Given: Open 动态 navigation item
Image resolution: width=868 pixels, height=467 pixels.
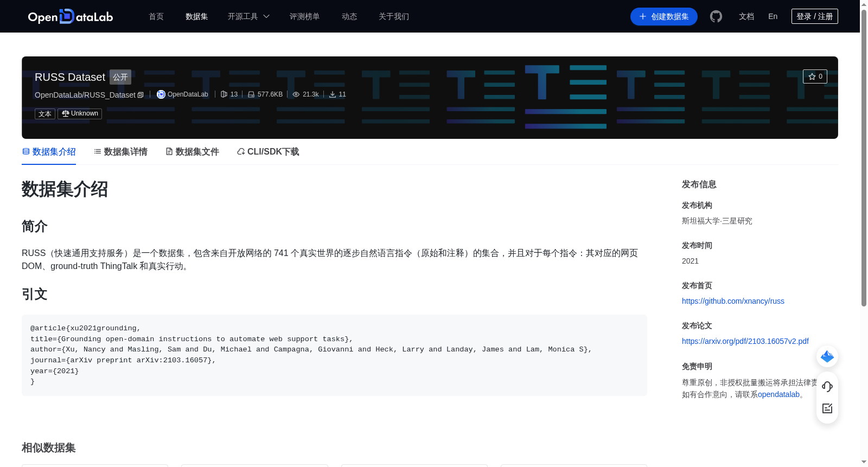Looking at the screenshot, I should coord(349,16).
